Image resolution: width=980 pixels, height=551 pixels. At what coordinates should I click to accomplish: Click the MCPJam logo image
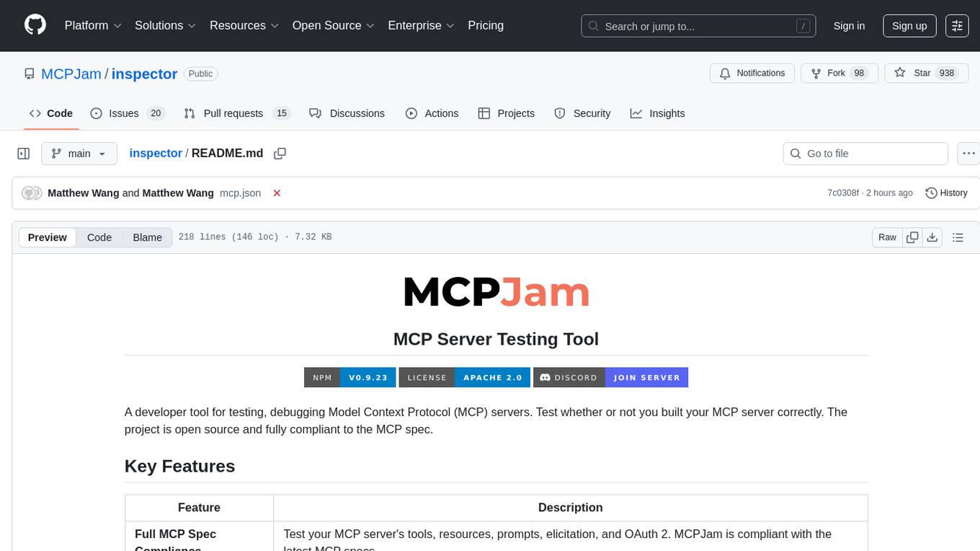496,292
